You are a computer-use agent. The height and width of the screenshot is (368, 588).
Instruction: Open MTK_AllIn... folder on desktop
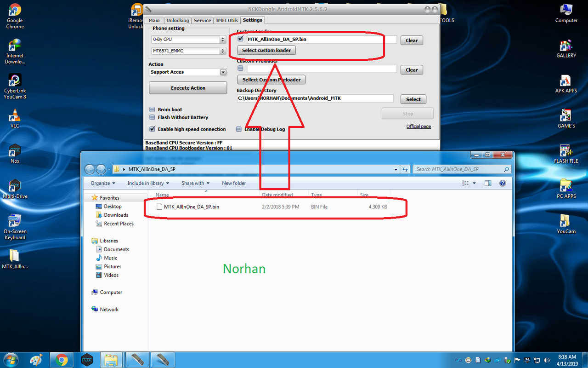pos(15,259)
